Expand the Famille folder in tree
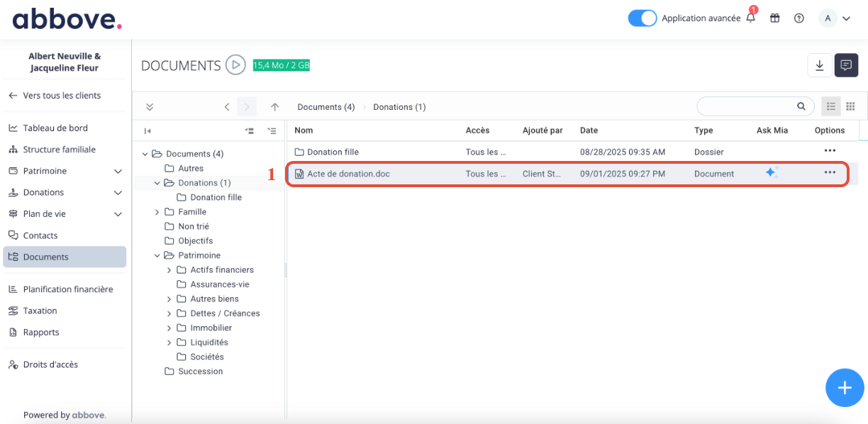This screenshot has height=424, width=868. (157, 211)
